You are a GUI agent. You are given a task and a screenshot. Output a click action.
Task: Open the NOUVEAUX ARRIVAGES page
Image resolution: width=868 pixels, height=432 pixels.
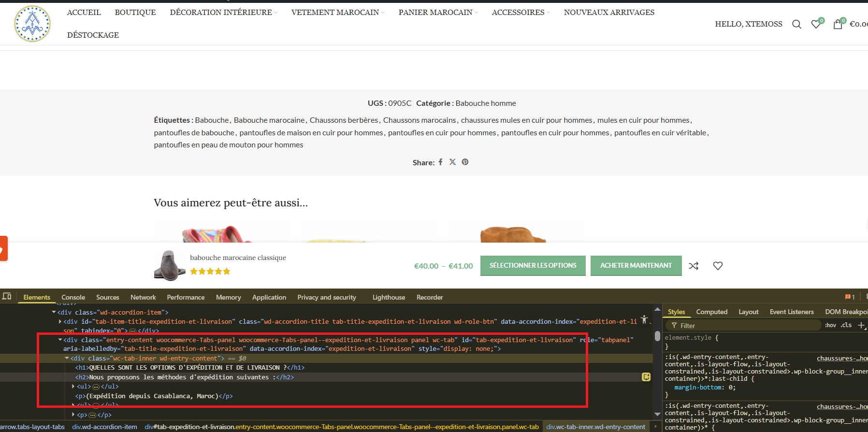click(609, 12)
